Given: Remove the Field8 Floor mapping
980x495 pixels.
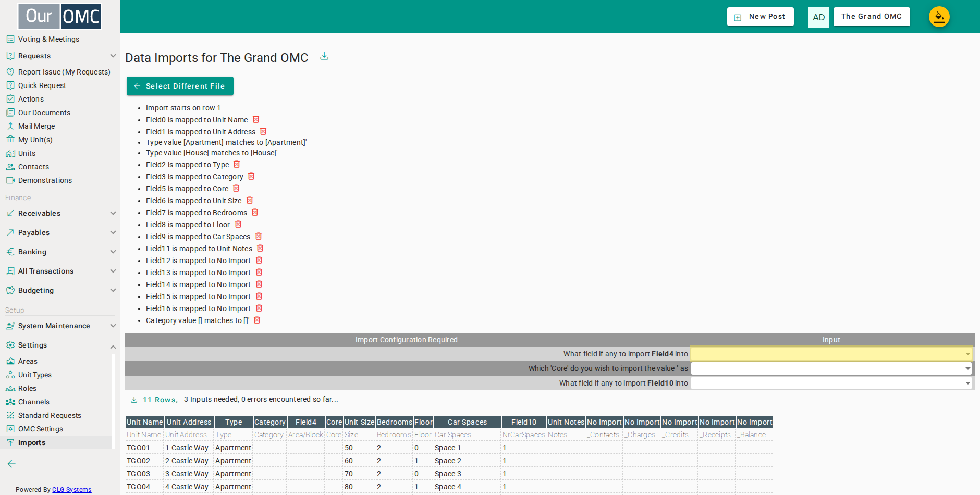Looking at the screenshot, I should [x=238, y=225].
